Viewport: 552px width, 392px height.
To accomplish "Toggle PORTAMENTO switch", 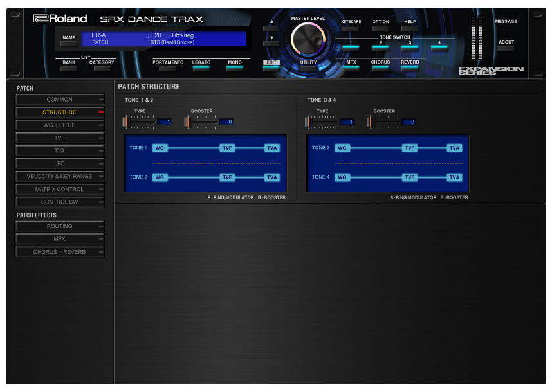I will (167, 69).
